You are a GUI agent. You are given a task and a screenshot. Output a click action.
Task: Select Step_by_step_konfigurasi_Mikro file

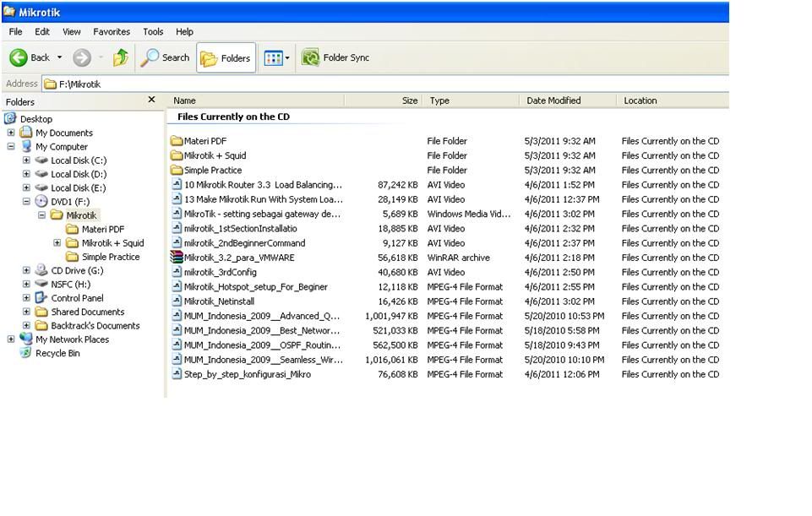(x=247, y=374)
